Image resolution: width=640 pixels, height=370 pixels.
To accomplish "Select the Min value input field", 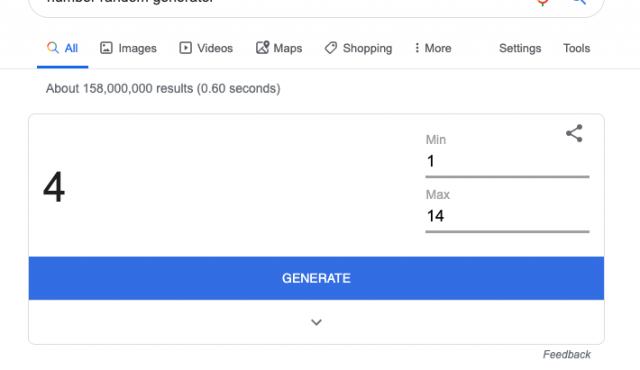I will [x=507, y=162].
